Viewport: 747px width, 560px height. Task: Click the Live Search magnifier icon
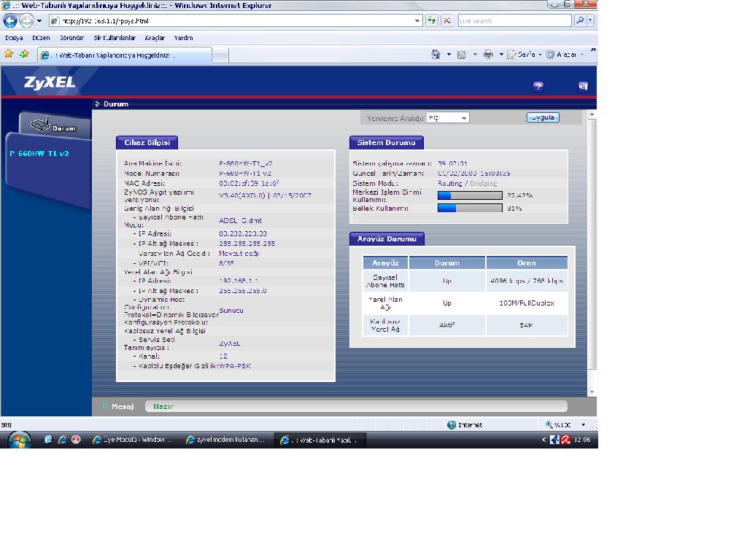click(x=580, y=20)
